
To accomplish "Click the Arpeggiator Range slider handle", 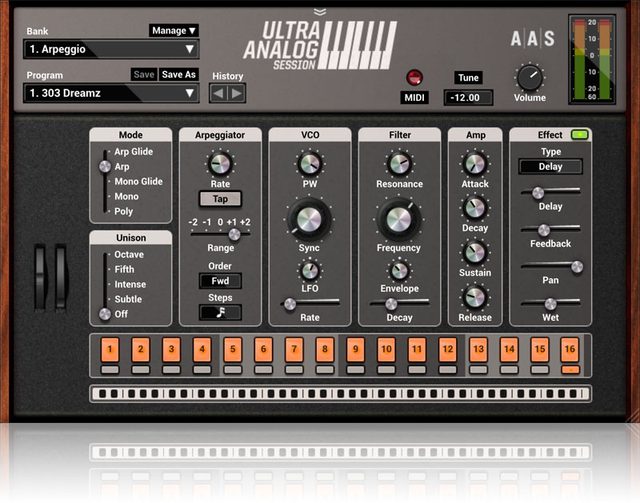I will (234, 234).
